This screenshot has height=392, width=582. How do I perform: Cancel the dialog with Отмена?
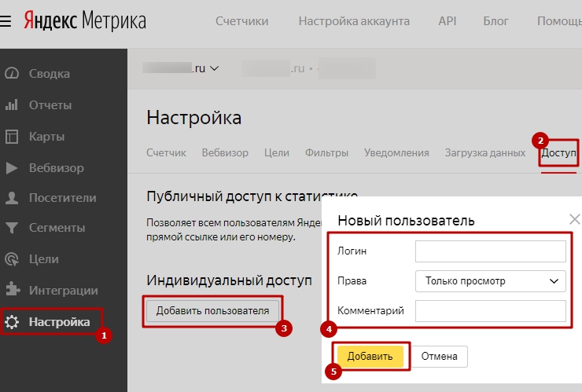click(x=439, y=356)
